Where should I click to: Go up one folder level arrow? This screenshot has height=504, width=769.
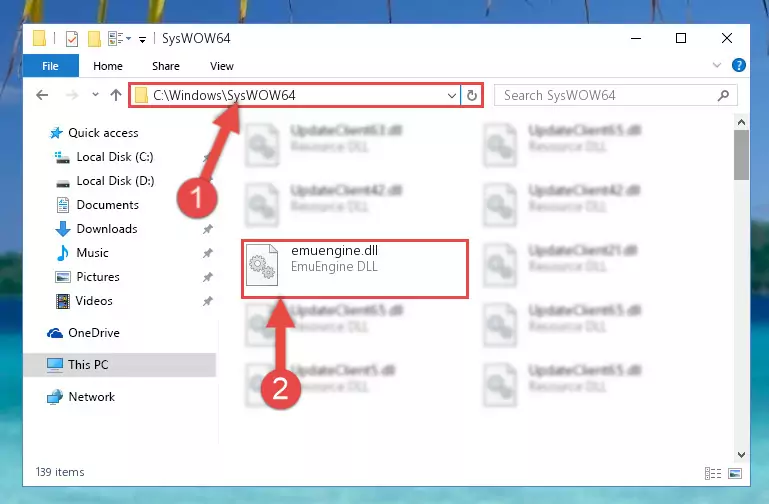[116, 95]
